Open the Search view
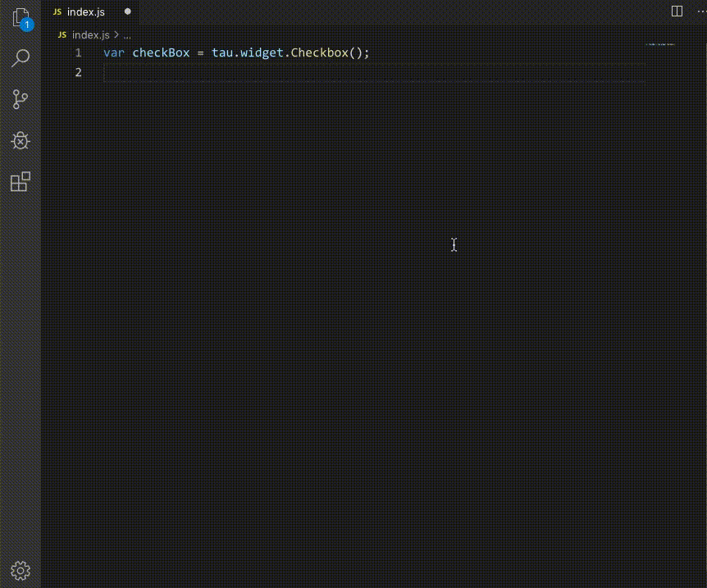Viewport: 707px width, 588px height. (21, 58)
